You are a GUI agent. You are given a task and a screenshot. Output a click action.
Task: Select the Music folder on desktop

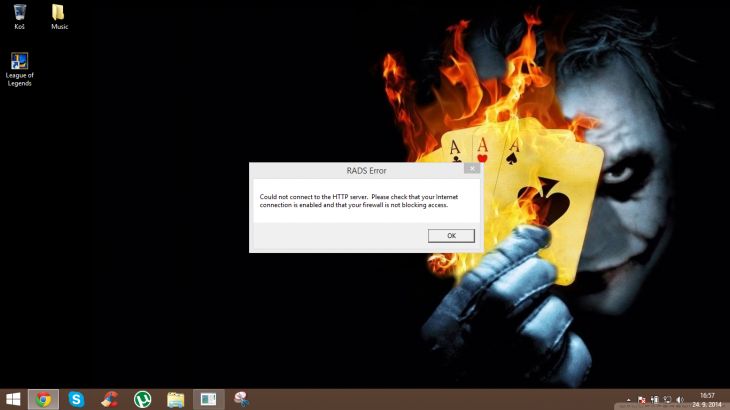pyautogui.click(x=59, y=17)
